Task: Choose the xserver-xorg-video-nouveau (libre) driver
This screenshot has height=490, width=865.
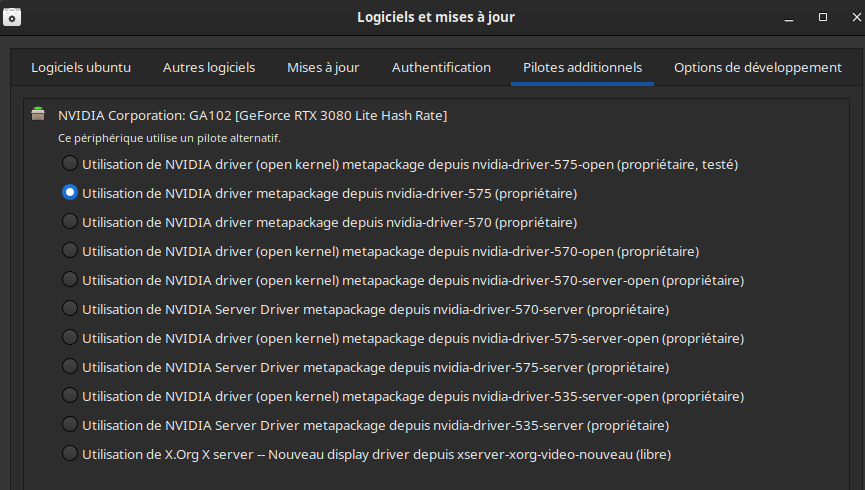Action: click(70, 454)
